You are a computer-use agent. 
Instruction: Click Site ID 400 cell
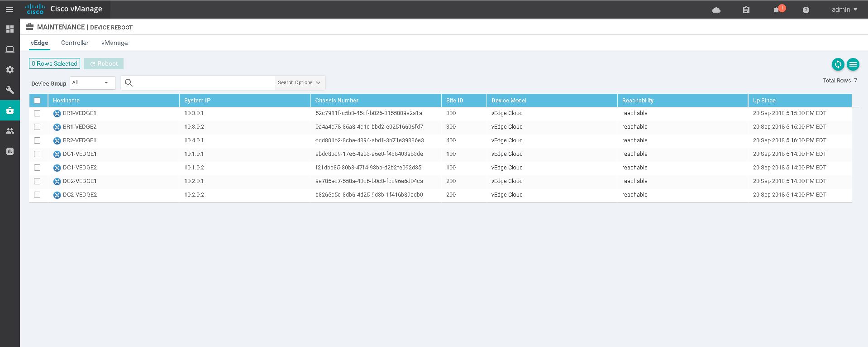[451, 140]
